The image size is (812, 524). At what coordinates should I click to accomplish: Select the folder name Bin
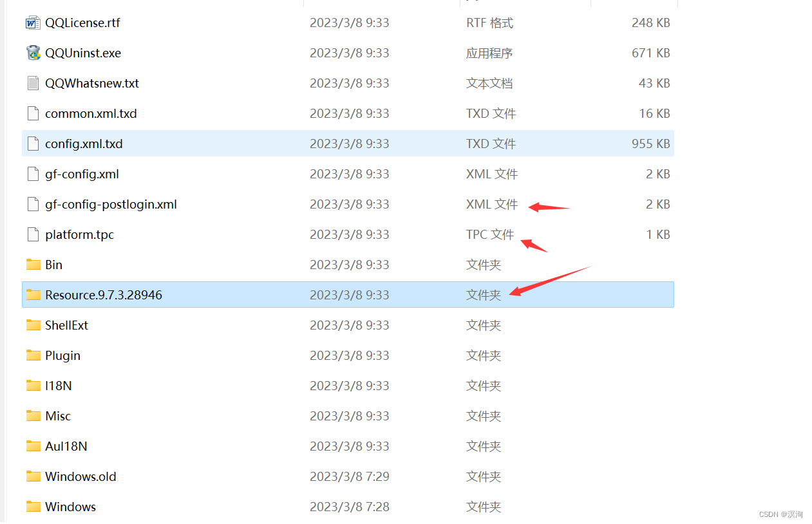[53, 265]
